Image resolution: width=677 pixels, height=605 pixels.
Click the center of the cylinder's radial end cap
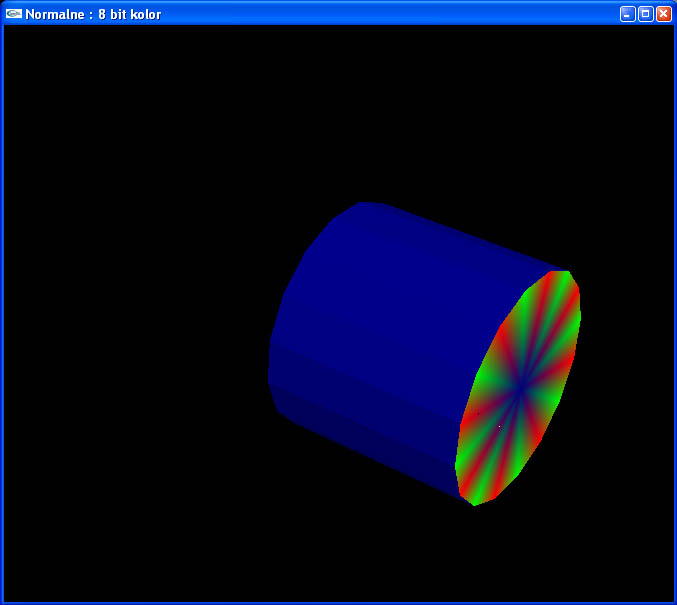[519, 389]
